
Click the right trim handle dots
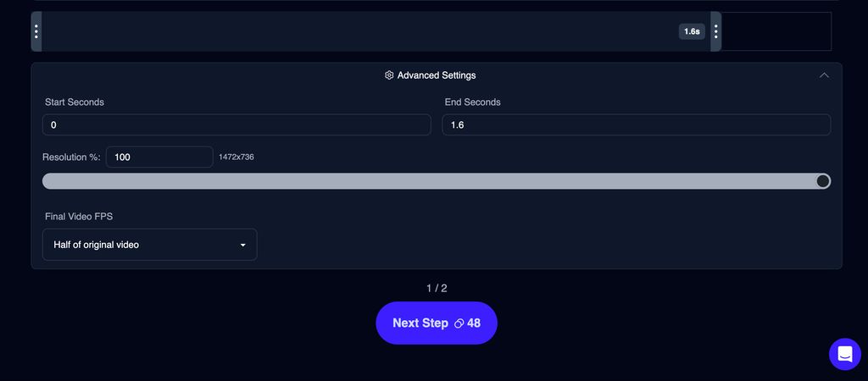pos(715,31)
